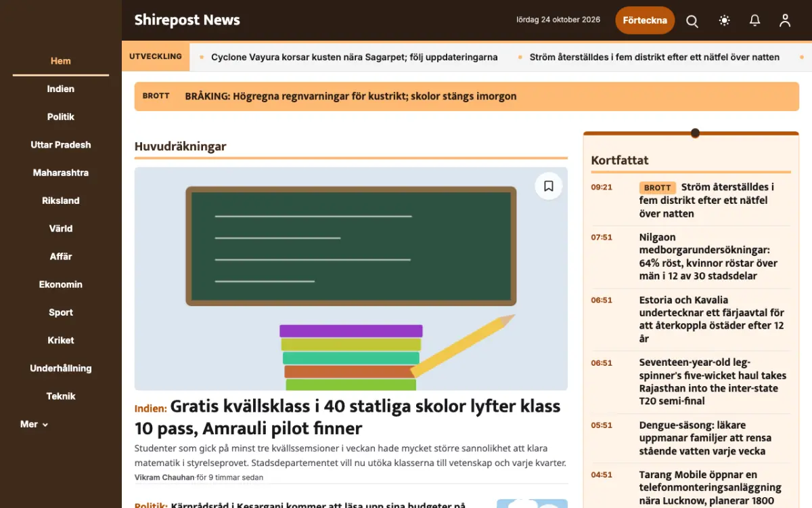Open breaking Högregna regnvarningar alert banner
812x508 pixels.
click(467, 96)
